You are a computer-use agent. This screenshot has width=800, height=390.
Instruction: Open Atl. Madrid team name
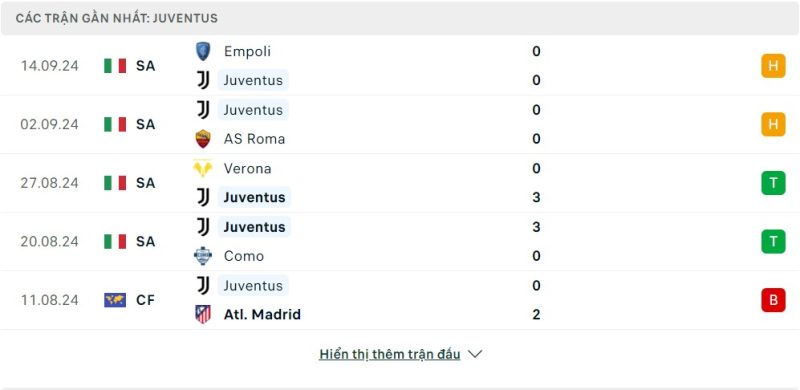262,314
